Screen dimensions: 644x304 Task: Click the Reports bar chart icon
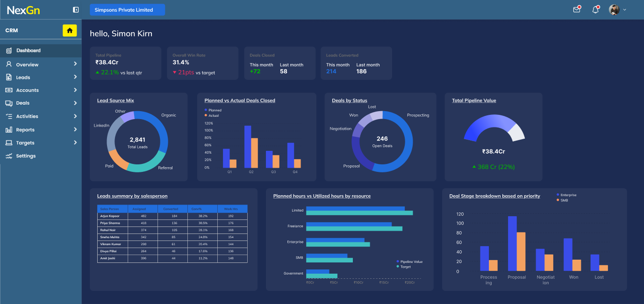tap(8, 130)
